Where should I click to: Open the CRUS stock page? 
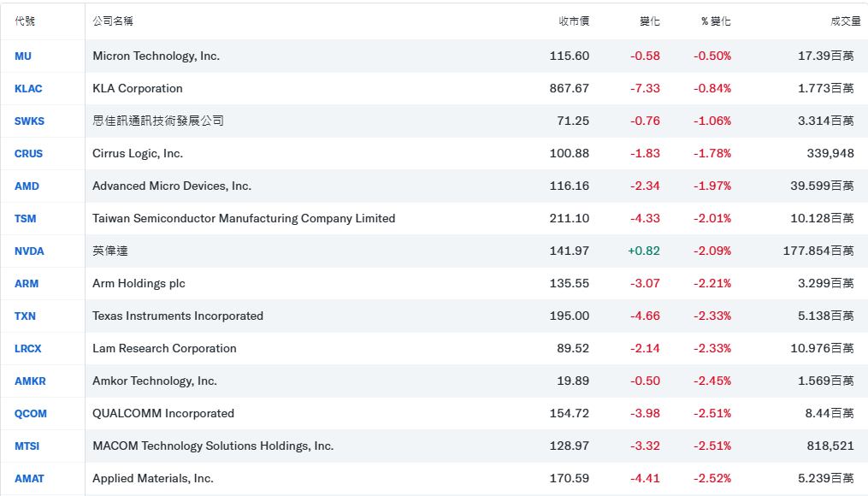coord(28,154)
